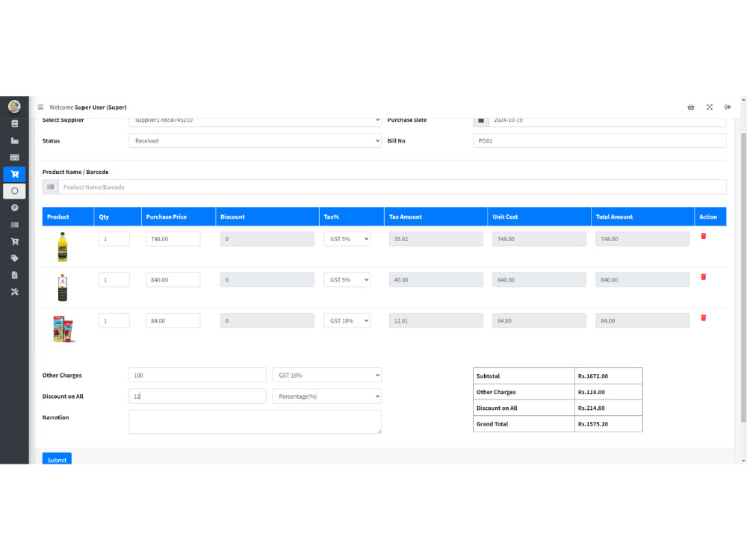This screenshot has width=747, height=560.
Task: Click the Tax Amount field showing 12.81
Action: (436, 321)
